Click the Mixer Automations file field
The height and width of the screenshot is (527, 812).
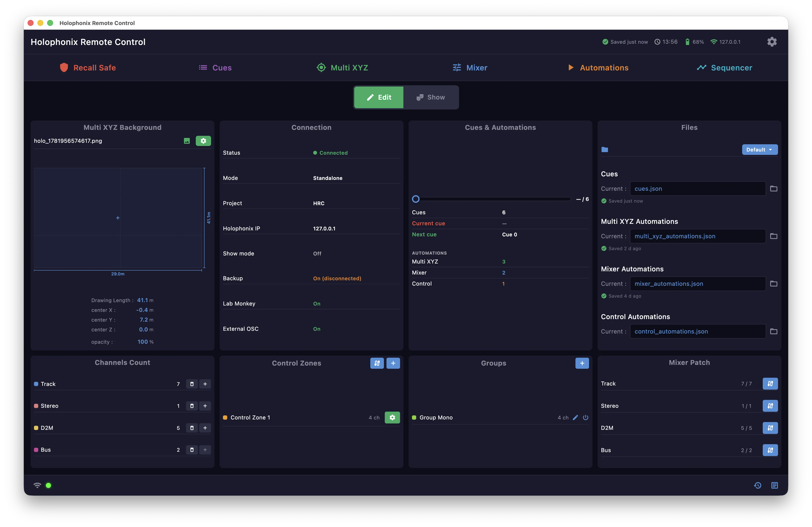click(x=698, y=284)
